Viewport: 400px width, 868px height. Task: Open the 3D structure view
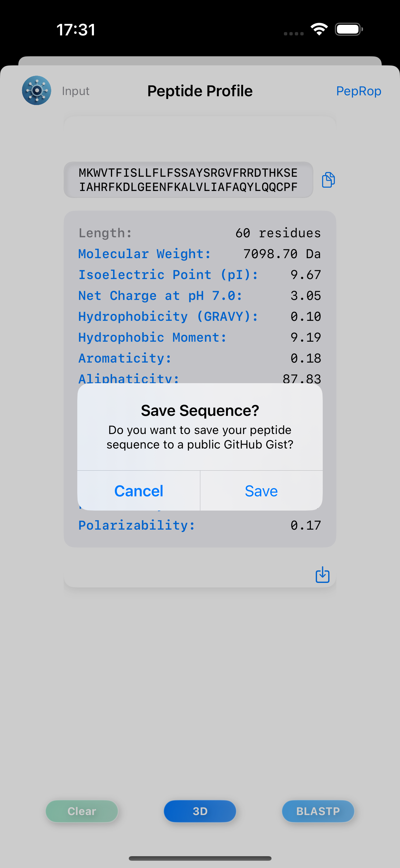(x=200, y=811)
